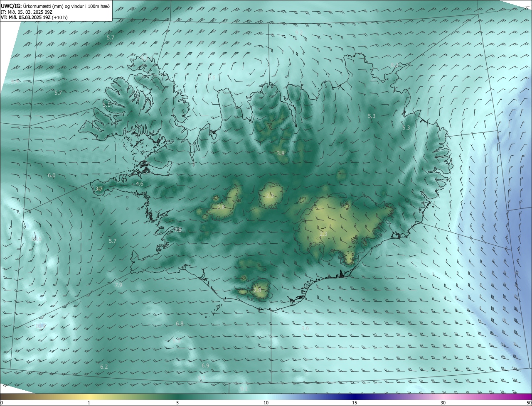Click the valid time line 'VT: Mið. 05.03.2025 19Z (+10 h)'
The height and width of the screenshot is (406, 532).
click(x=34, y=17)
